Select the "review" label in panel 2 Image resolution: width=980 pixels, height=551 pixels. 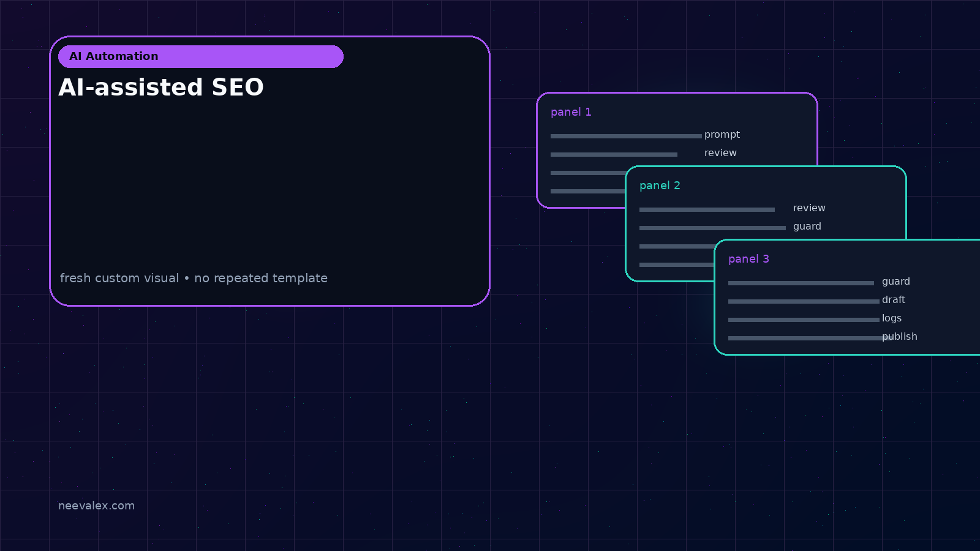click(809, 208)
